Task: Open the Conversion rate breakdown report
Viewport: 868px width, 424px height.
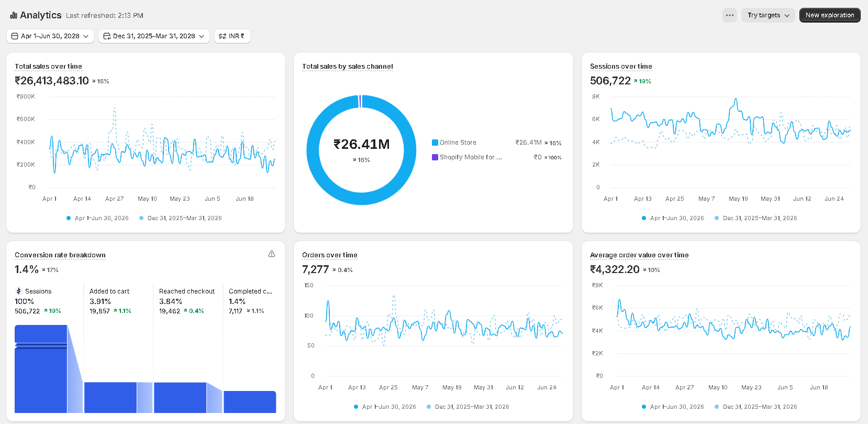Action: [x=60, y=255]
